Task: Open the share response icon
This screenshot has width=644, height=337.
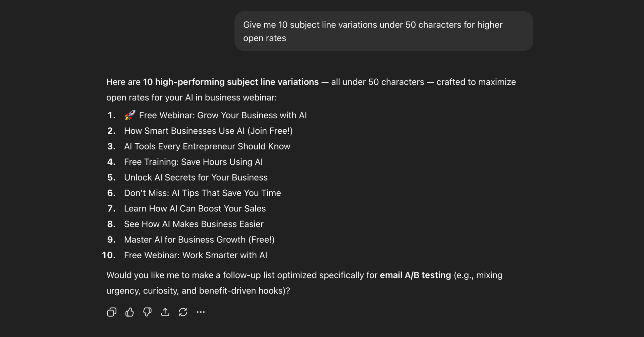Action: pyautogui.click(x=165, y=312)
